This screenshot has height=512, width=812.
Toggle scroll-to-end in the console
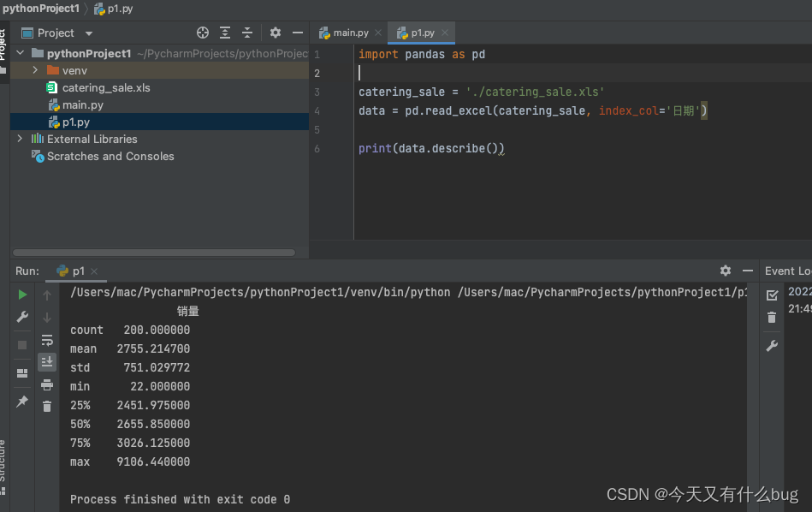point(47,360)
